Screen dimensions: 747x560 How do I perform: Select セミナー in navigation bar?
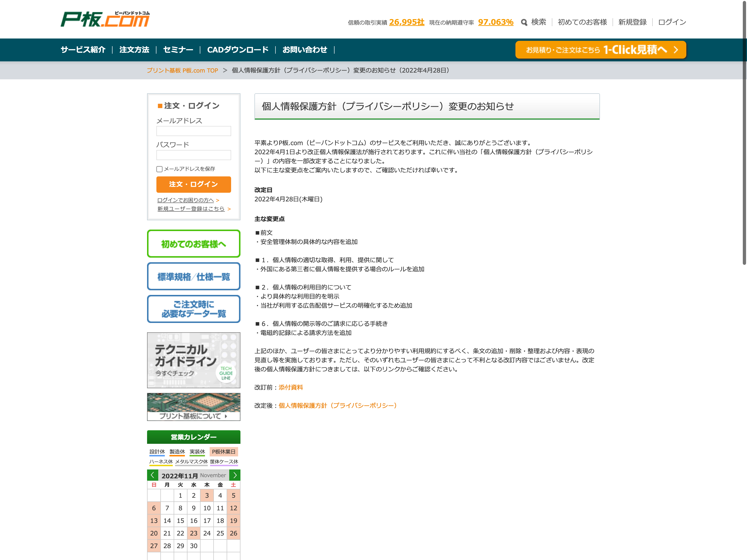click(178, 50)
